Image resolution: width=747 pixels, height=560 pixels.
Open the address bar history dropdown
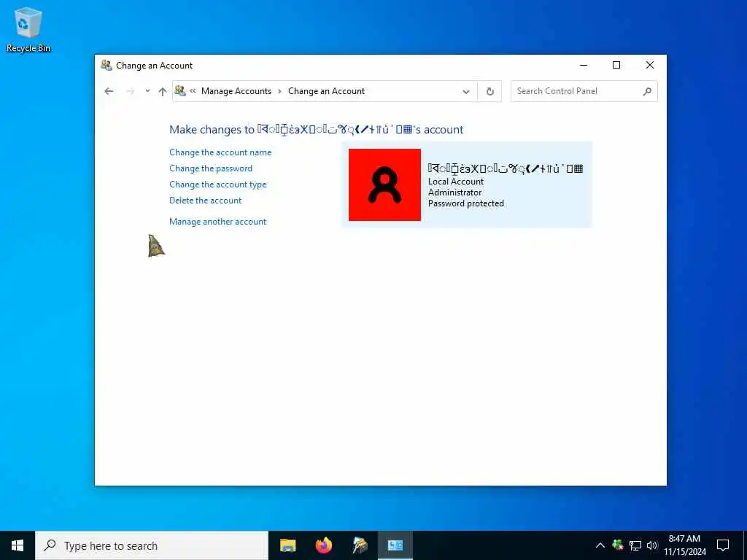[x=466, y=91]
